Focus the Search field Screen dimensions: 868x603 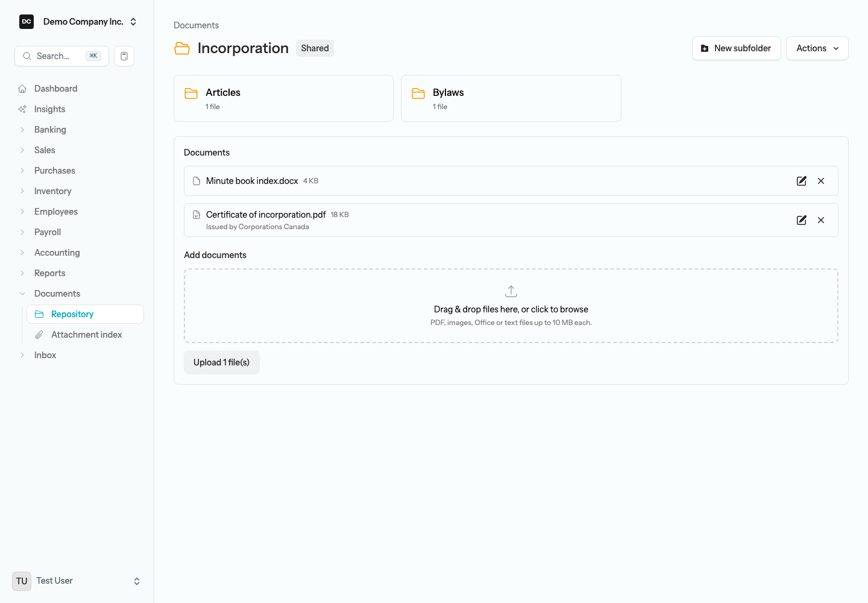[x=61, y=56]
